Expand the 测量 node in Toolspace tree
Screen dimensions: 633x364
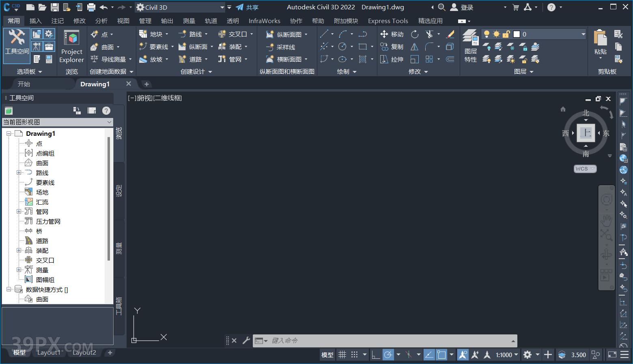(19, 270)
